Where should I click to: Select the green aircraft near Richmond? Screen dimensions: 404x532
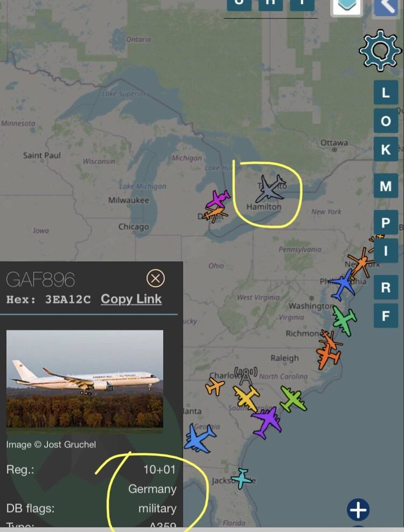click(x=344, y=320)
